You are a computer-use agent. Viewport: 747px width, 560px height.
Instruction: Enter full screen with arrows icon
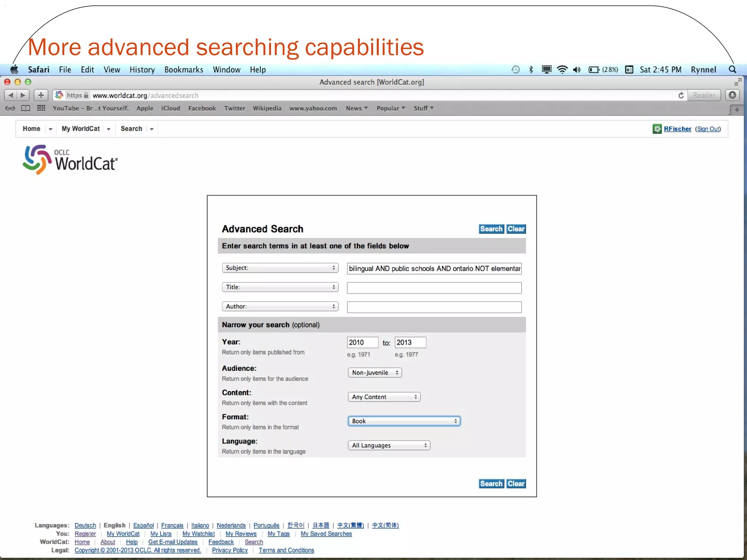(738, 82)
